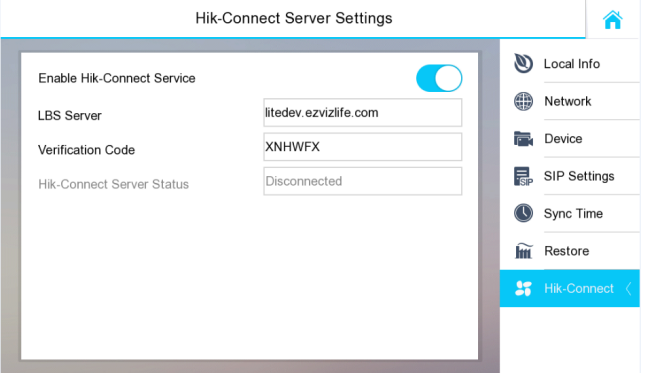Click the Hik-Connect Server Settings title
651x374 pixels.
[x=294, y=18]
